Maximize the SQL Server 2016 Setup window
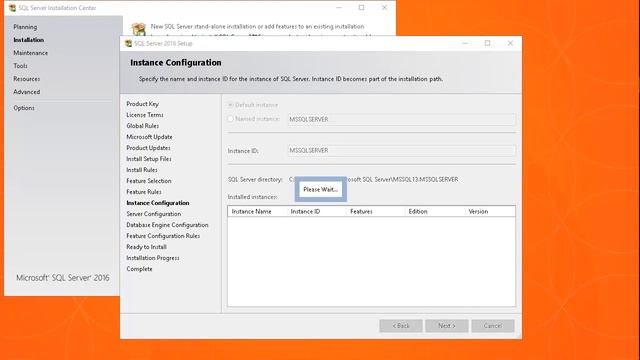This screenshot has width=640, height=360. pyautogui.click(x=487, y=43)
